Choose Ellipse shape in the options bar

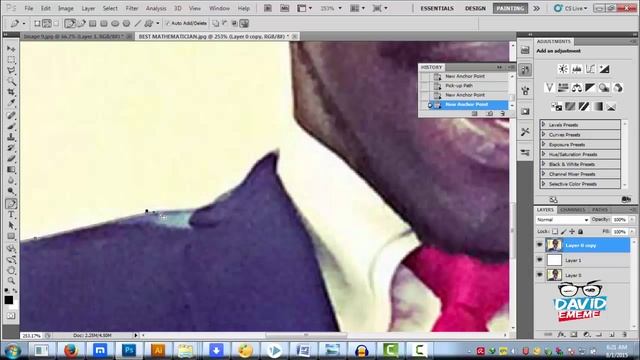115,24
